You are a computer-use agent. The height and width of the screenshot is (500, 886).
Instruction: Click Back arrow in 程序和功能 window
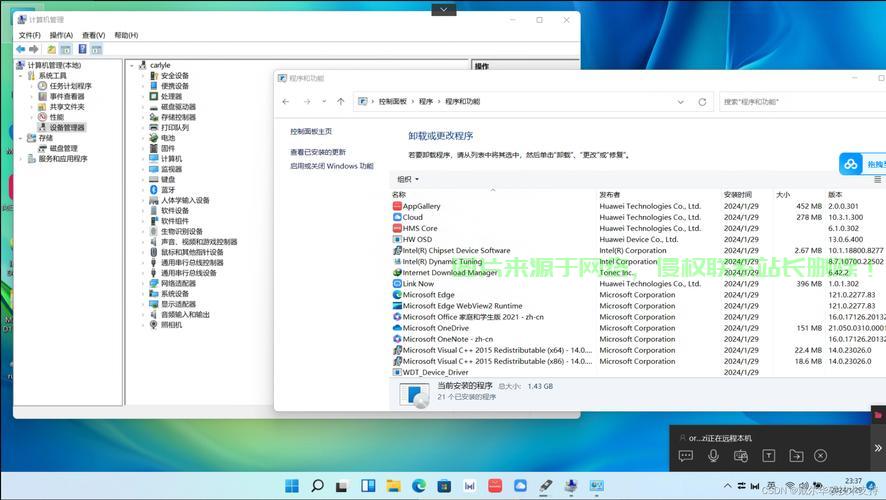286,102
